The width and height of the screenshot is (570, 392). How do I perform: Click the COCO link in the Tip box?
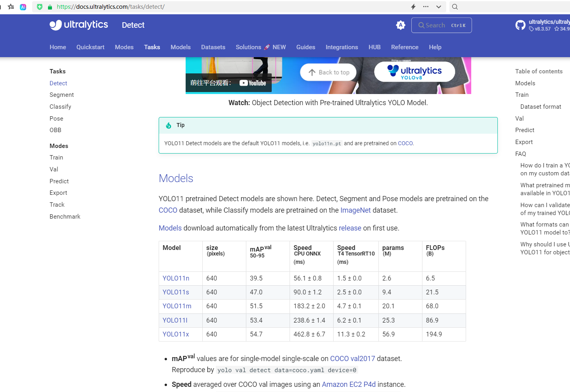coord(405,143)
